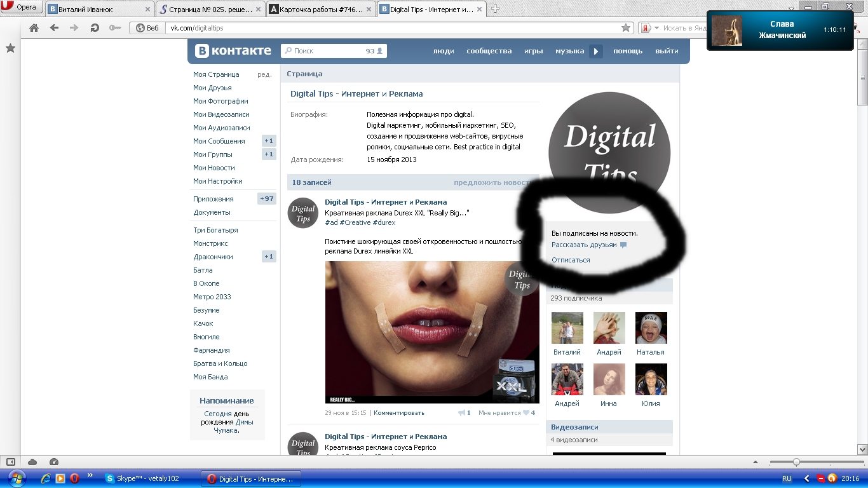Screen dimensions: 868x488
Task: Click the key (password wand) icon
Action: click(x=115, y=28)
